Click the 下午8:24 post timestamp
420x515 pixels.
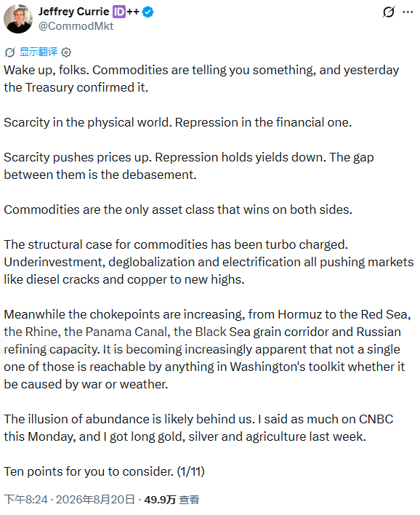(x=26, y=500)
